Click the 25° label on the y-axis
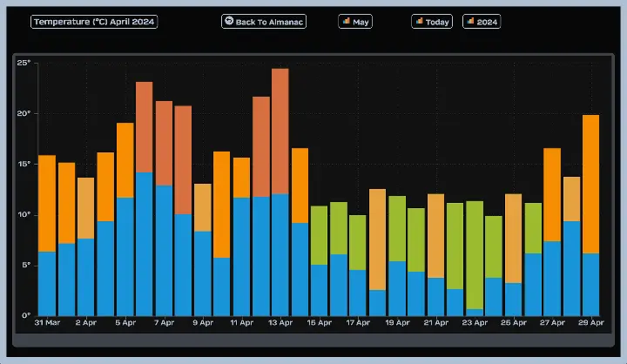This screenshot has width=627, height=364. click(x=24, y=63)
